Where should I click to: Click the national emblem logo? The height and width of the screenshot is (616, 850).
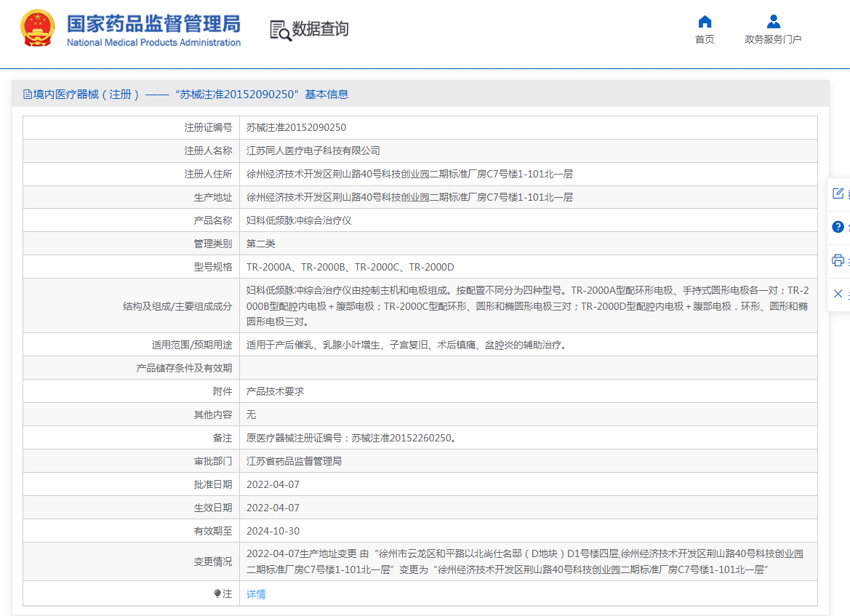point(37,28)
